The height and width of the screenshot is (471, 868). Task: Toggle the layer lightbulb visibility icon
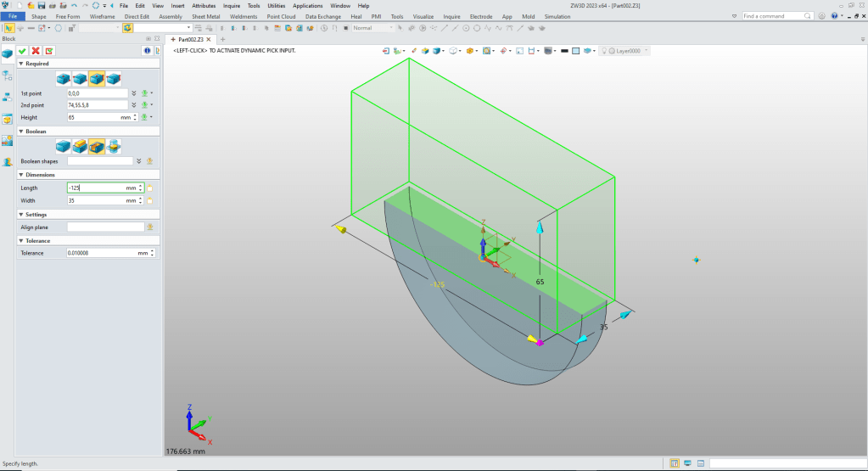pyautogui.click(x=606, y=51)
